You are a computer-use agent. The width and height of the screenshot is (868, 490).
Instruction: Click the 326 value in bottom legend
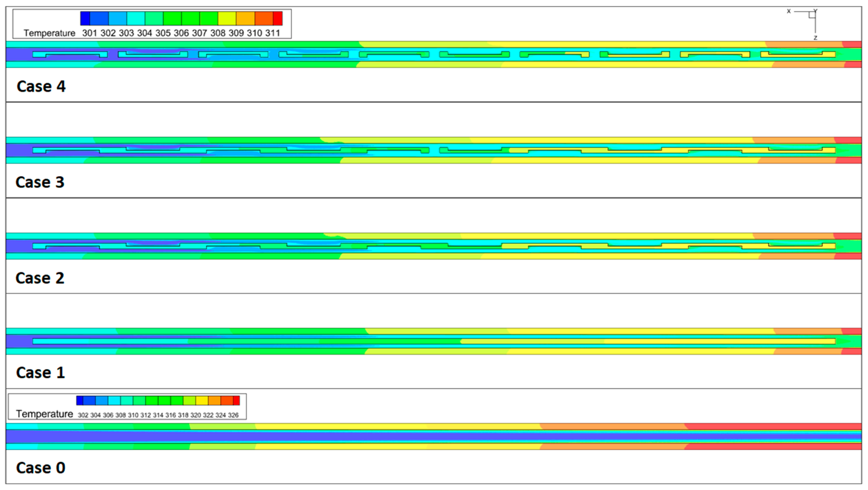coord(233,415)
